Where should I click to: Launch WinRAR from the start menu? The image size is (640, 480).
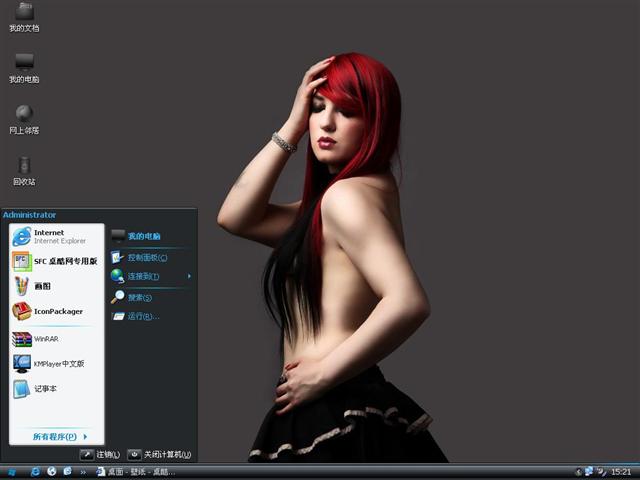coord(56,339)
